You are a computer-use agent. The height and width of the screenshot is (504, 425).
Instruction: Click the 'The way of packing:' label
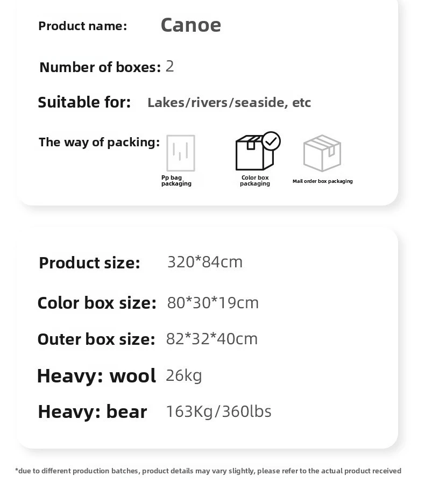click(99, 143)
